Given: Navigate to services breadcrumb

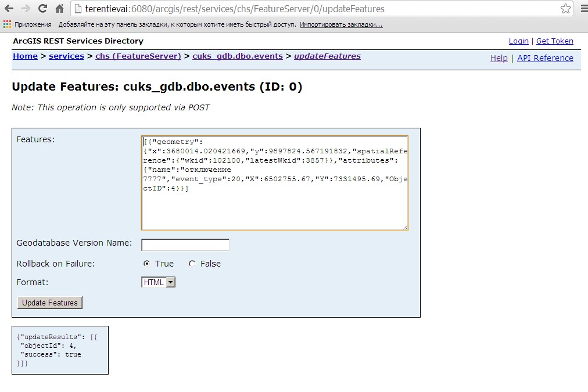Looking at the screenshot, I should (66, 56).
